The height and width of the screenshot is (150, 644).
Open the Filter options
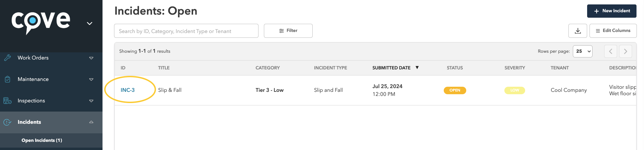click(288, 31)
